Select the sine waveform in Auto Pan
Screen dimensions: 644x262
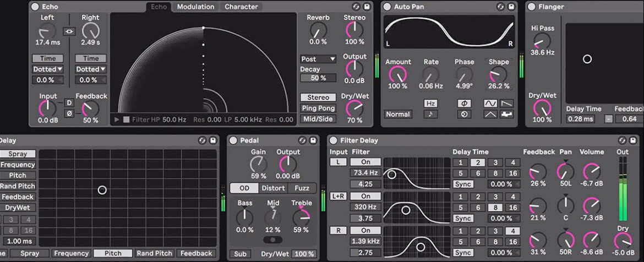490,103
